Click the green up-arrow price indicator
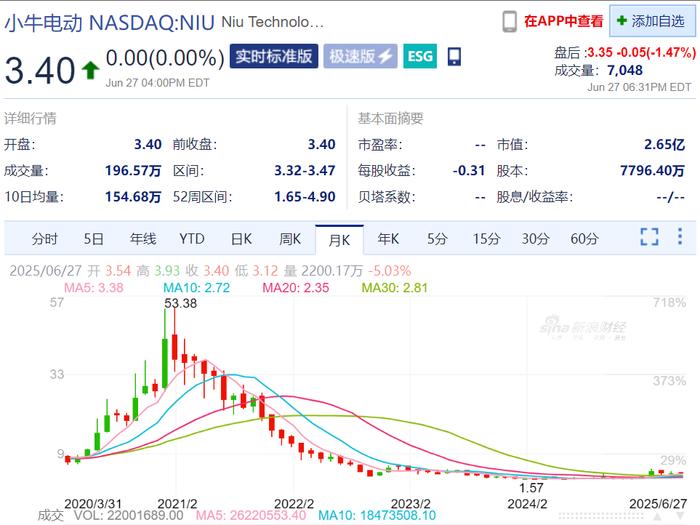Image resolution: width=700 pixels, height=525 pixels. 90,70
